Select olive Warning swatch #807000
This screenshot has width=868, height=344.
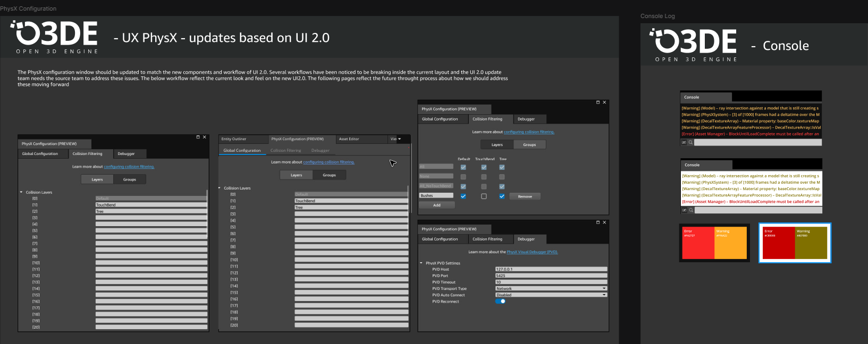click(811, 243)
